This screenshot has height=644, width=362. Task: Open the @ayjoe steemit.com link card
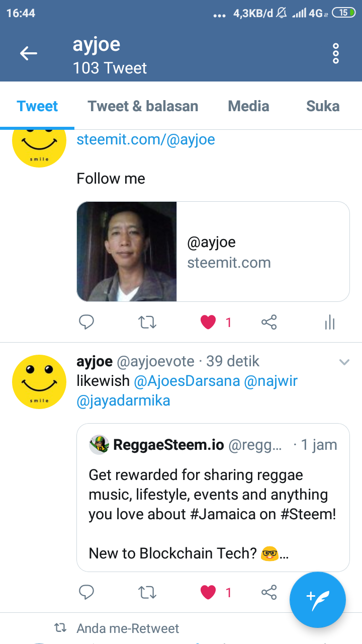click(213, 252)
